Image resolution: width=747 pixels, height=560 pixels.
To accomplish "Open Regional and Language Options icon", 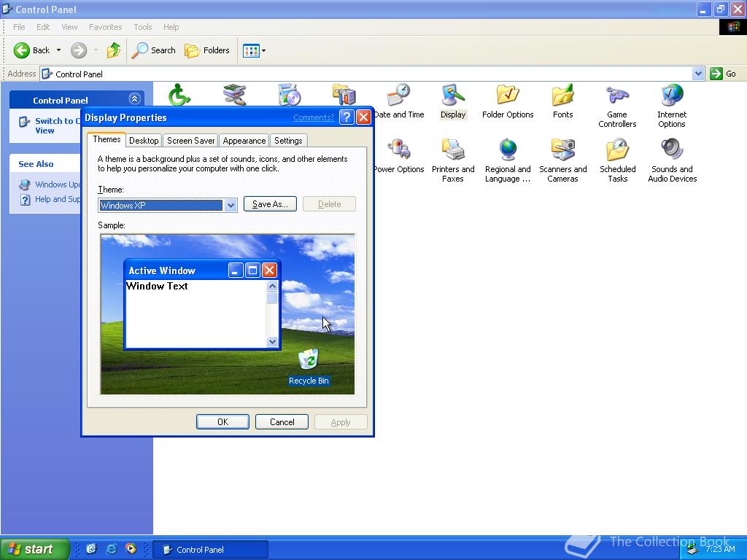I will 508,161.
